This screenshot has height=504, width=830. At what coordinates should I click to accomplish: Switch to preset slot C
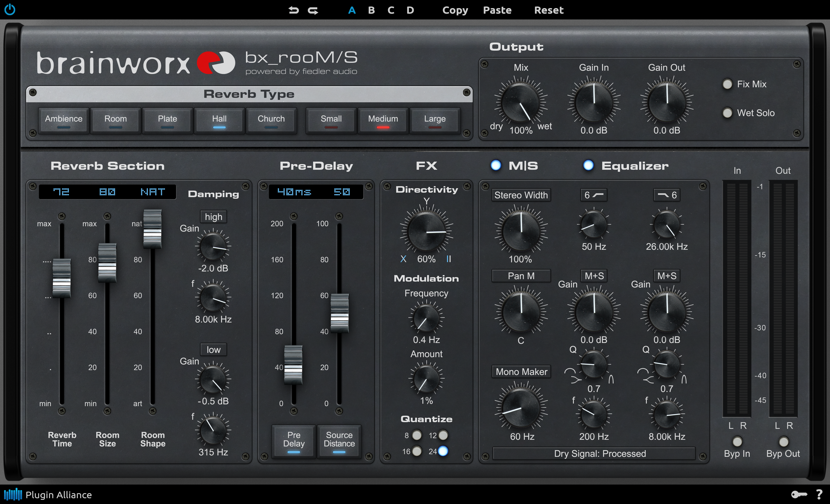[x=391, y=11]
